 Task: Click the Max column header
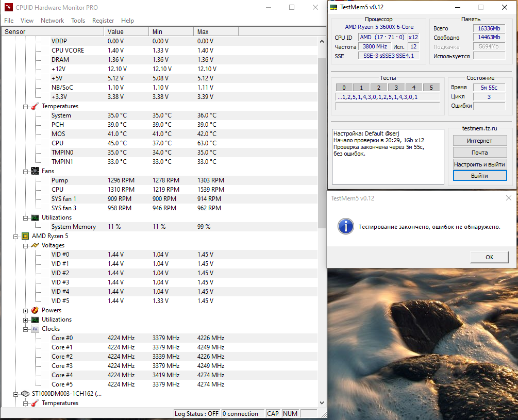(216, 32)
